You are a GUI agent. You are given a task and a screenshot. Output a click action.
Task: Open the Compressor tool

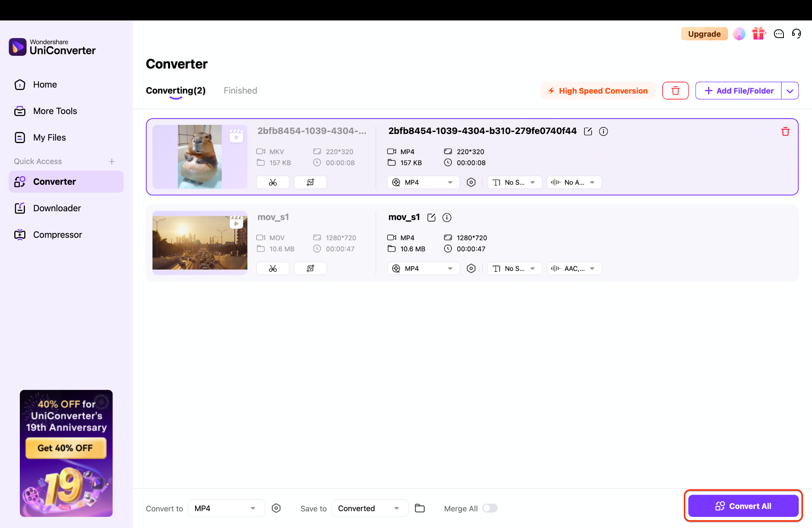[57, 235]
